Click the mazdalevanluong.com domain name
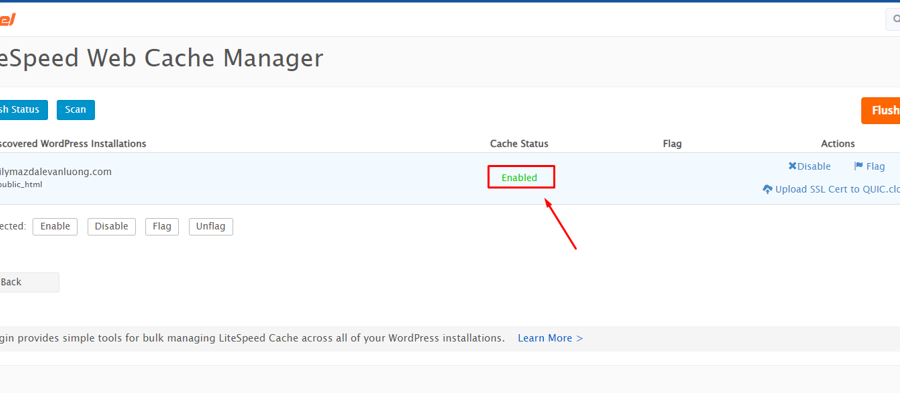The width and height of the screenshot is (900, 393). [56, 172]
